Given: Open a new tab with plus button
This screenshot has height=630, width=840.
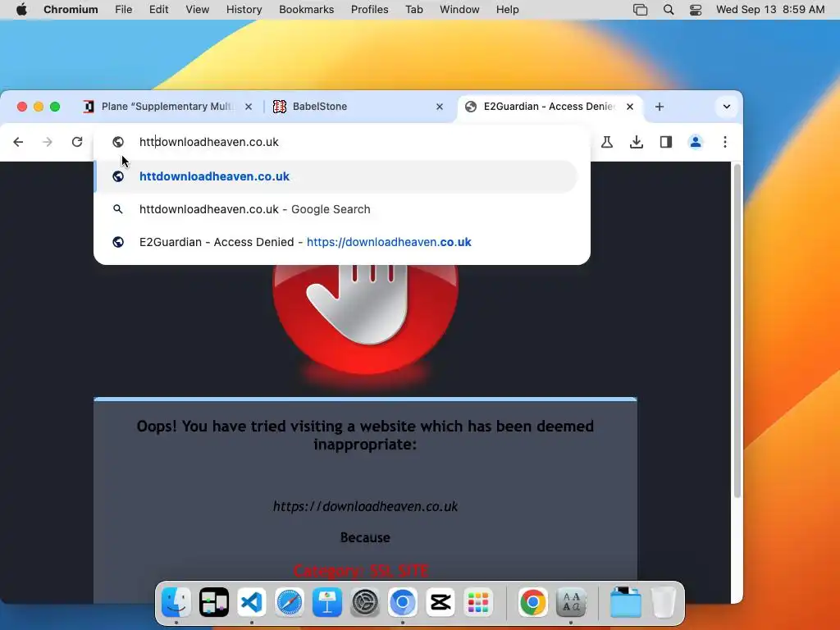Looking at the screenshot, I should 660,107.
